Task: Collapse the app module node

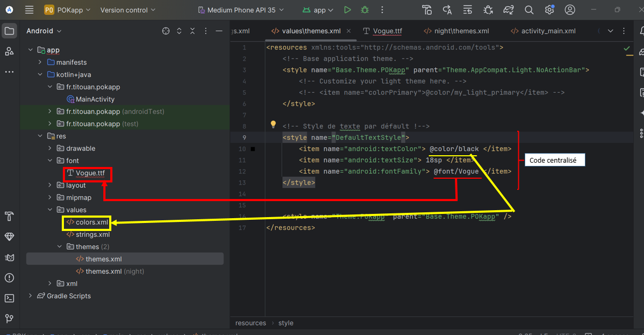Action: (x=30, y=50)
